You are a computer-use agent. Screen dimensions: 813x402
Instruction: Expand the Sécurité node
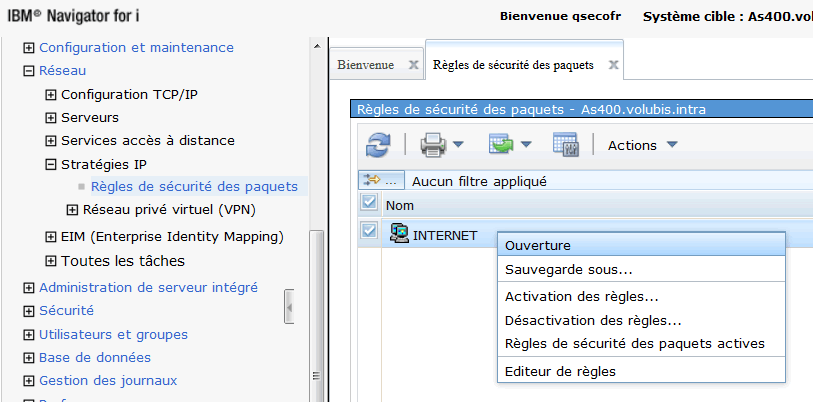pyautogui.click(x=29, y=311)
